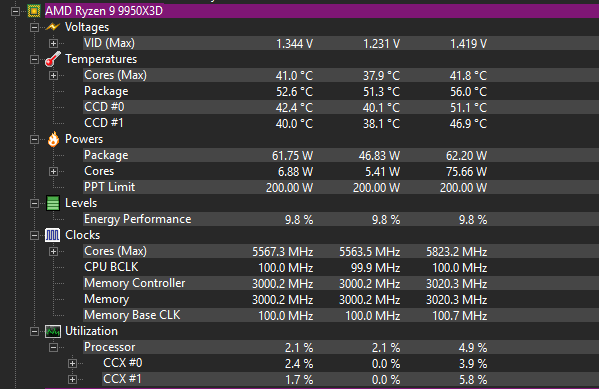The height and width of the screenshot is (389, 599).
Task: Collapse the Temperatures section
Action: coord(34,60)
